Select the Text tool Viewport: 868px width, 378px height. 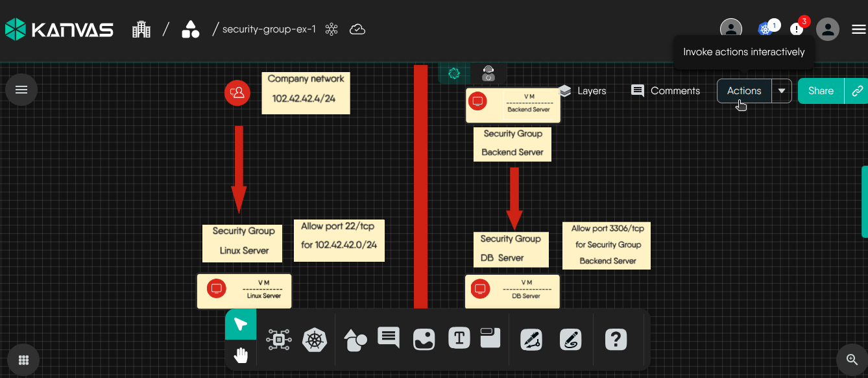tap(459, 338)
